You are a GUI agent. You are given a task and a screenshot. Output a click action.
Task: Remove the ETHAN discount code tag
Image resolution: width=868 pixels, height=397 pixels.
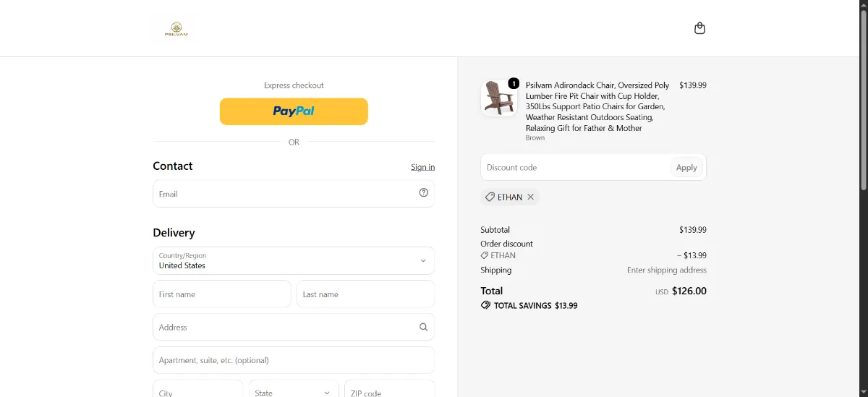coord(530,197)
